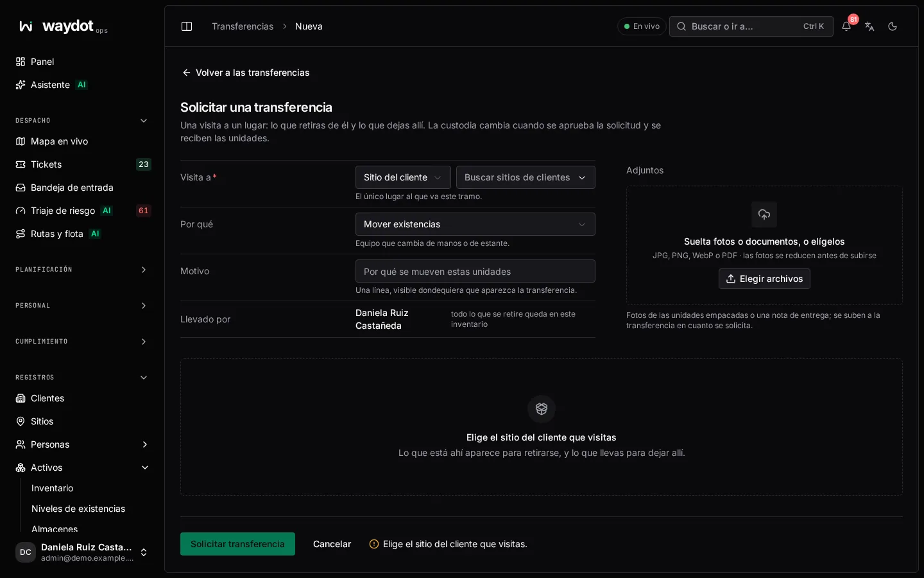The height and width of the screenshot is (578, 924).
Task: Expand the Cumplimiento section
Action: pos(82,342)
